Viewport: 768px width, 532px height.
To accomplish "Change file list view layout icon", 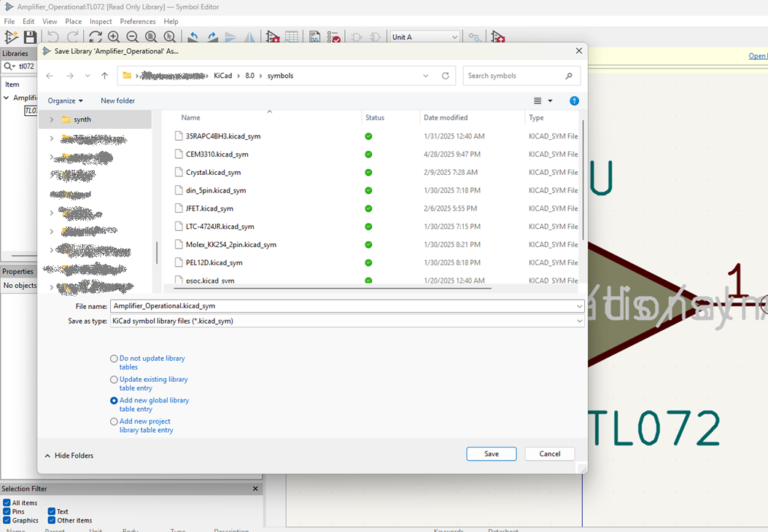I will pyautogui.click(x=538, y=101).
